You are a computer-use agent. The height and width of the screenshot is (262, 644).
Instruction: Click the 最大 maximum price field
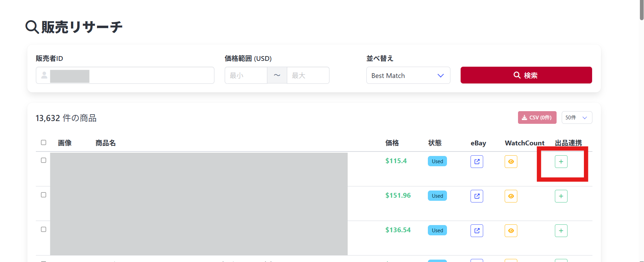[308, 75]
